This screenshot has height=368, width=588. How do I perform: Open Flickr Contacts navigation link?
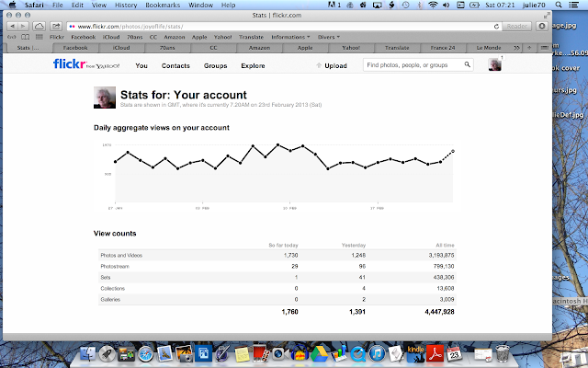click(175, 65)
